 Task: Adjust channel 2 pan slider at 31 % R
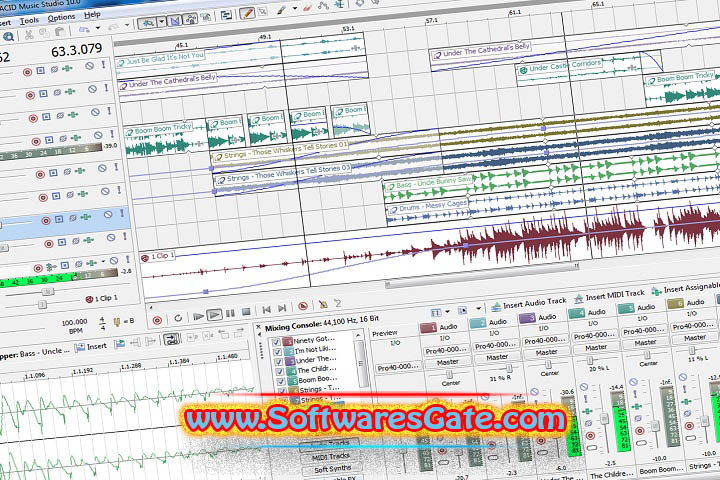(509, 369)
